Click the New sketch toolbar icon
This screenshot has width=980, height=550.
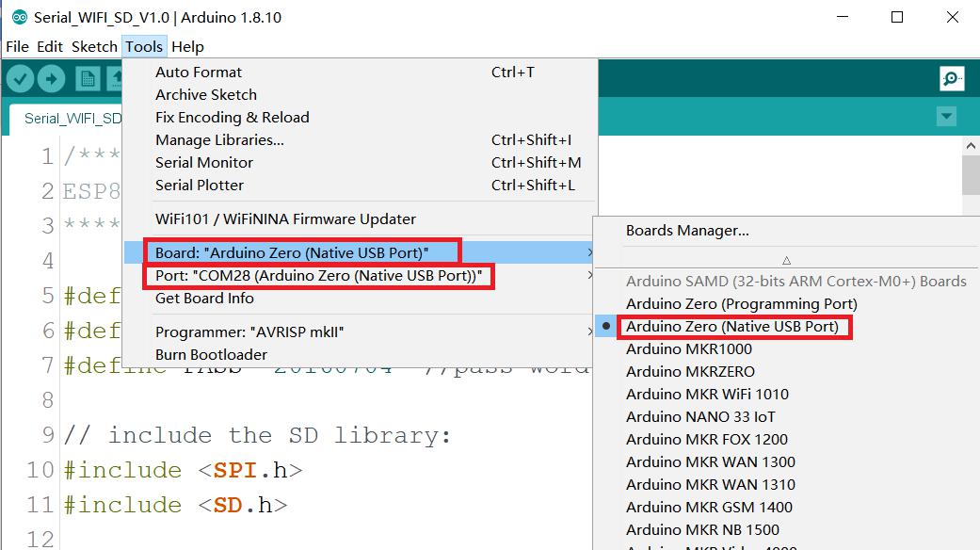coord(88,79)
